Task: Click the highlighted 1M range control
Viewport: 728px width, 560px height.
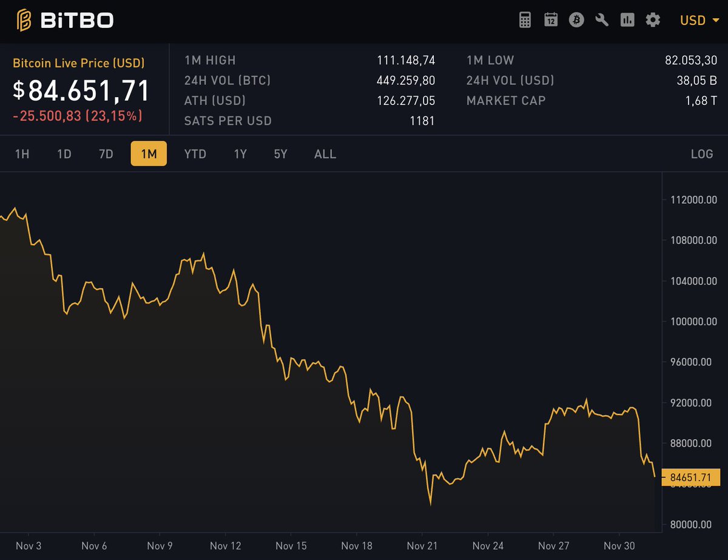Action: [149, 154]
